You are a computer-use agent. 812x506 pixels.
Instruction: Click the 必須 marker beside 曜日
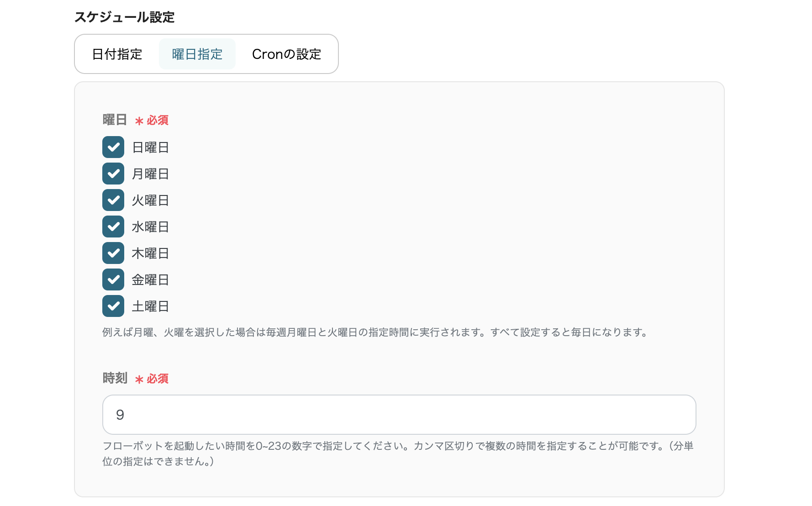(x=152, y=121)
